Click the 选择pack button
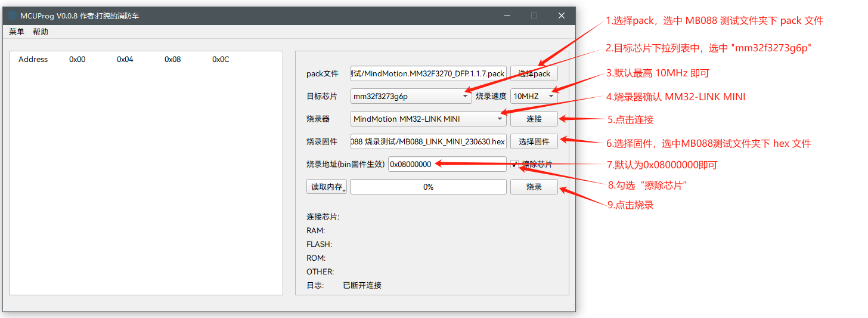Image resolution: width=868 pixels, height=318 pixels. 534,73
